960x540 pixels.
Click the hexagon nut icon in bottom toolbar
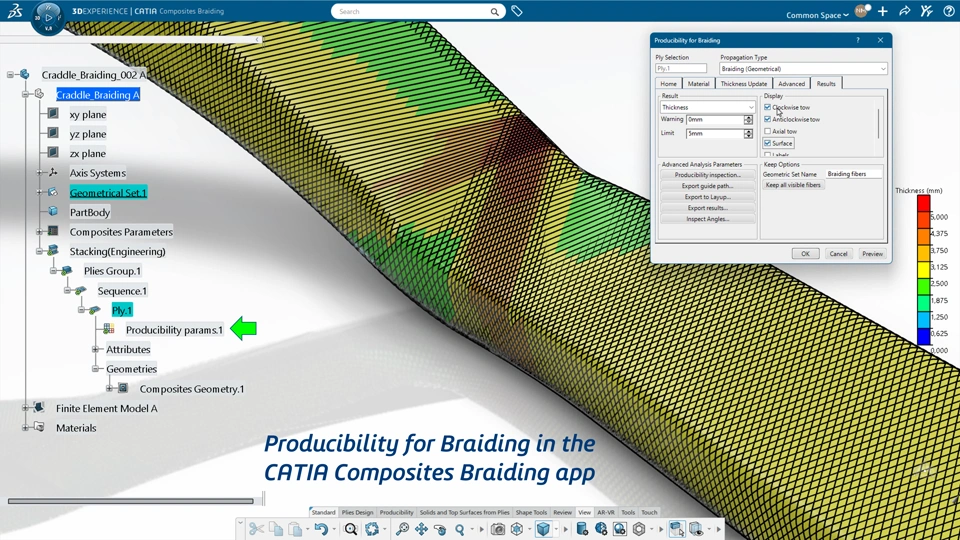click(639, 528)
